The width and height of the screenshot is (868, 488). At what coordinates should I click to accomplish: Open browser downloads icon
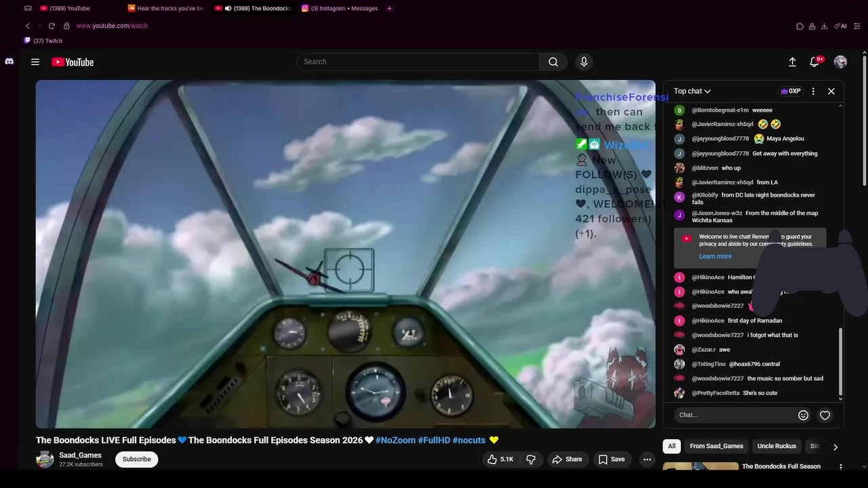824,26
